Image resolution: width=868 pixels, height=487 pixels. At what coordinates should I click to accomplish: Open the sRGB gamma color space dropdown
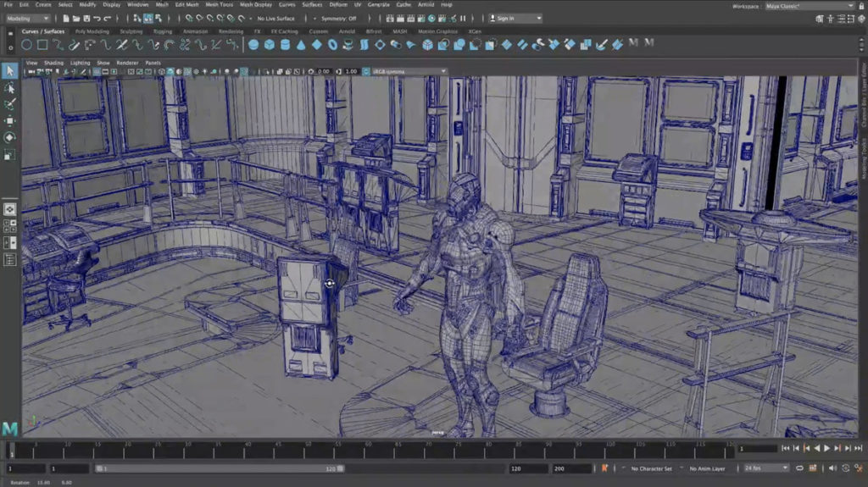pyautogui.click(x=409, y=71)
